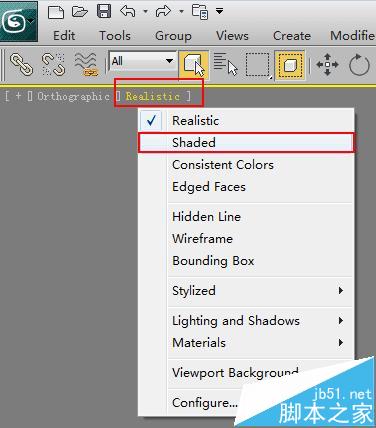
Task: Create a new scene file icon
Action: [x=56, y=12]
